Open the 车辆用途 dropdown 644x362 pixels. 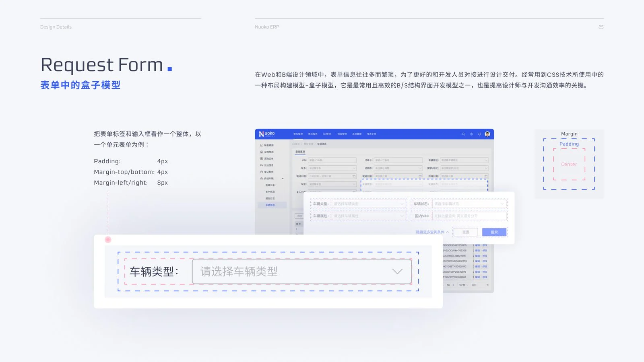[464, 160]
